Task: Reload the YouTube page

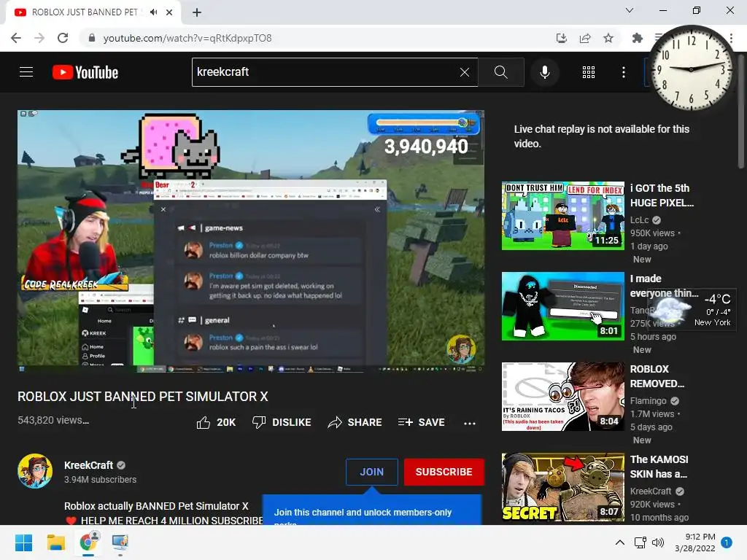Action: (x=63, y=38)
